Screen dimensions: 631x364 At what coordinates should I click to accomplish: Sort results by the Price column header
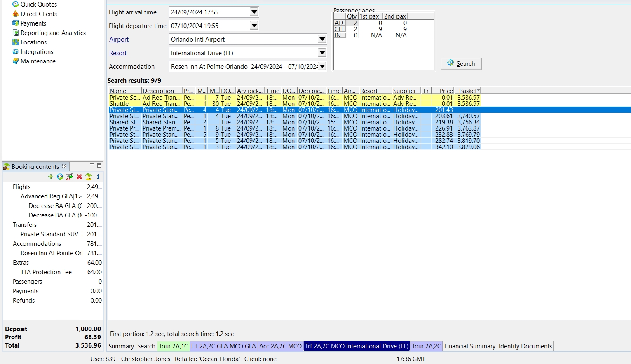446,91
